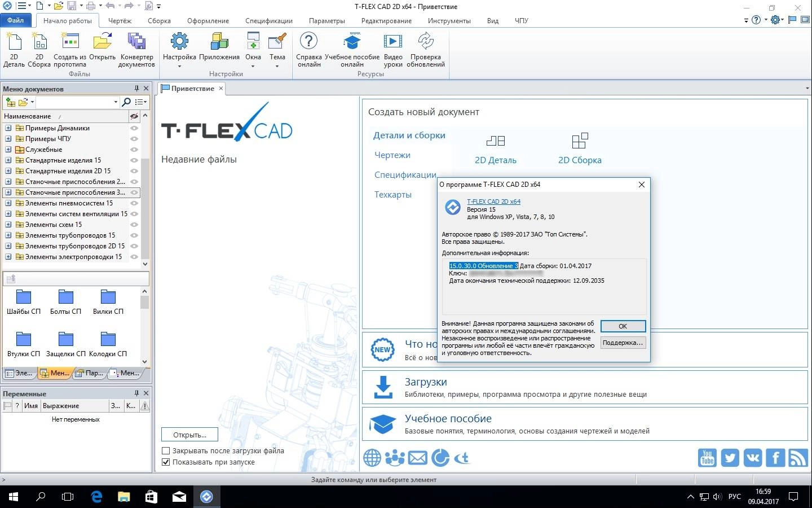This screenshot has width=812, height=508.
Task: Open Настройка dropdown arrow
Action: (x=179, y=67)
